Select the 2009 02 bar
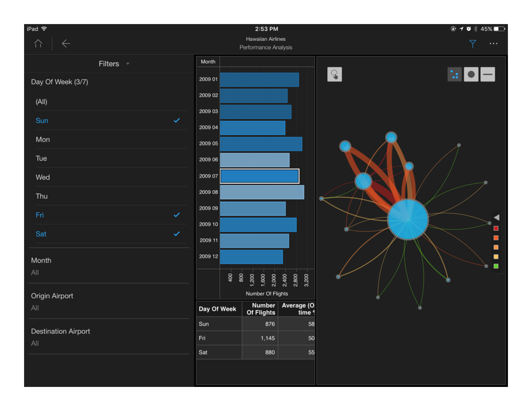 (x=254, y=96)
